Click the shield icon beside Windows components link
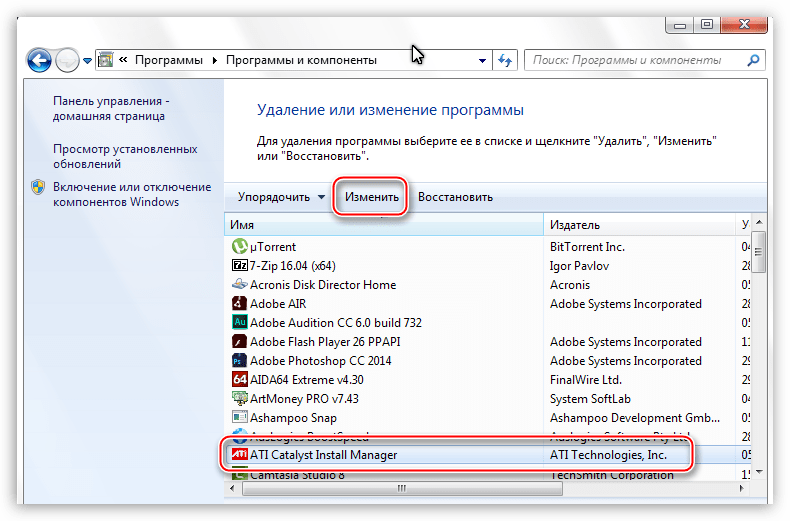Image resolution: width=790 pixels, height=521 pixels. [38, 187]
